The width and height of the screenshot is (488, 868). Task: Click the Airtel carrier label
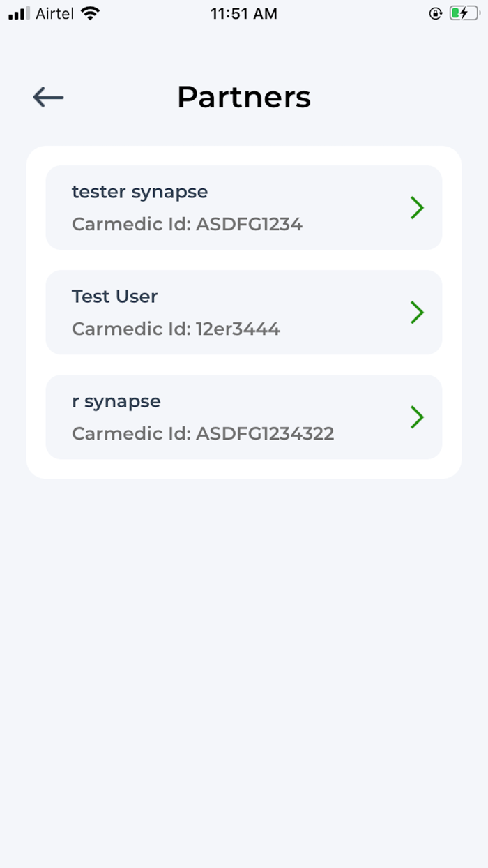(x=54, y=13)
